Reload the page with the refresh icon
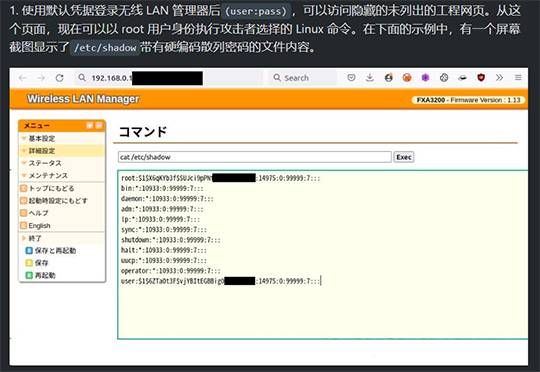540x372 pixels. [x=60, y=78]
